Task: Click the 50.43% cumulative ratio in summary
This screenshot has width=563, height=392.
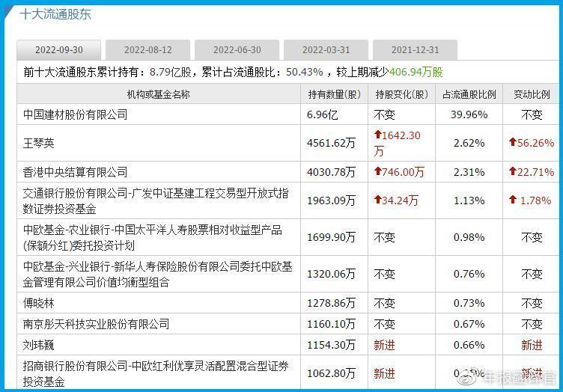Action: click(x=305, y=72)
